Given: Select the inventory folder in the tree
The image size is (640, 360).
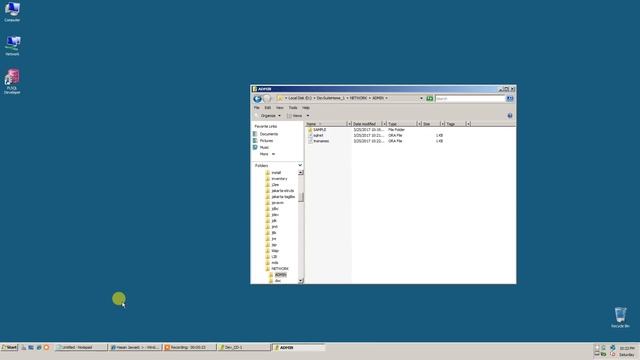Looking at the screenshot, I should (x=279, y=179).
